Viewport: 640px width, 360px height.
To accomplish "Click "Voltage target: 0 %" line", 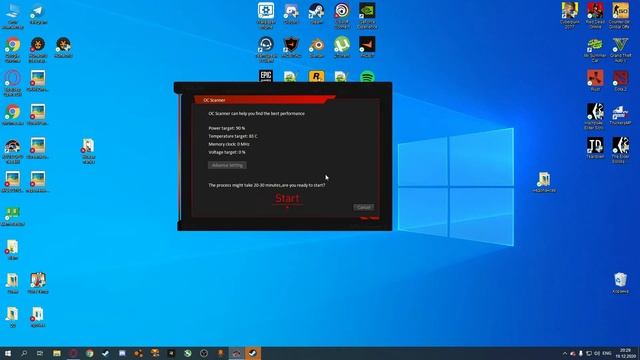I will point(227,152).
